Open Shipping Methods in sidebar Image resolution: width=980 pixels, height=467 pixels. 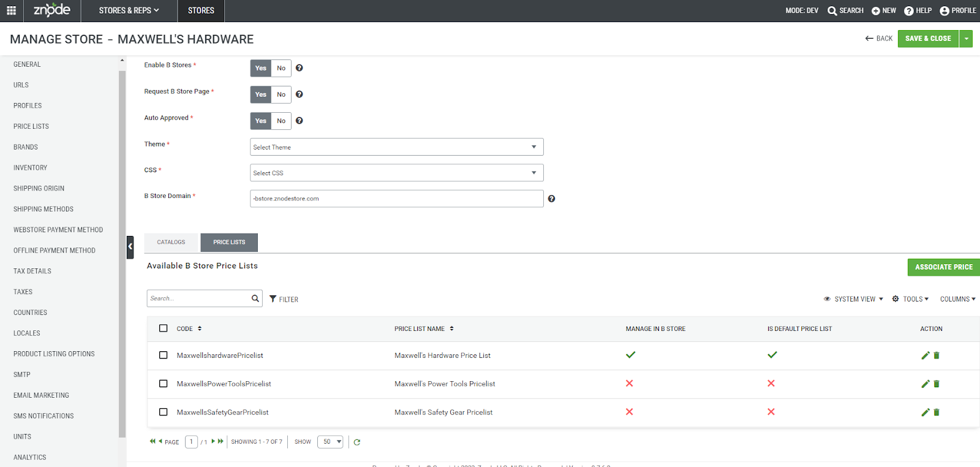click(43, 209)
